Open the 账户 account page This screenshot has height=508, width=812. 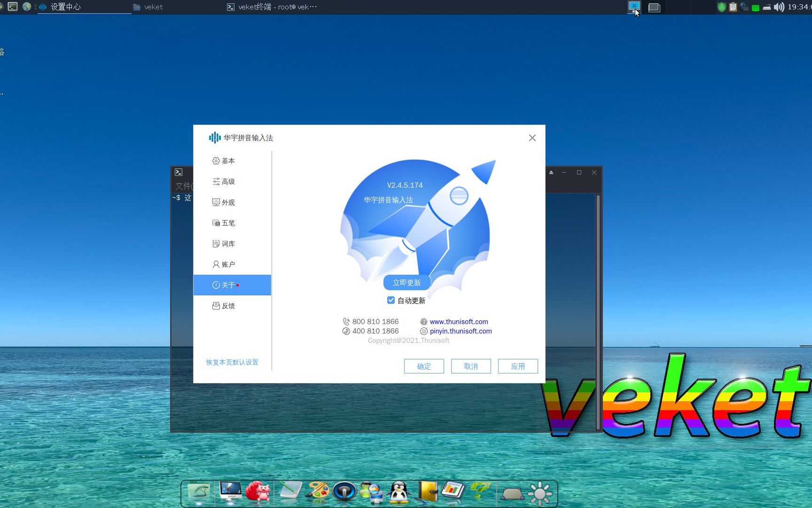tap(232, 264)
